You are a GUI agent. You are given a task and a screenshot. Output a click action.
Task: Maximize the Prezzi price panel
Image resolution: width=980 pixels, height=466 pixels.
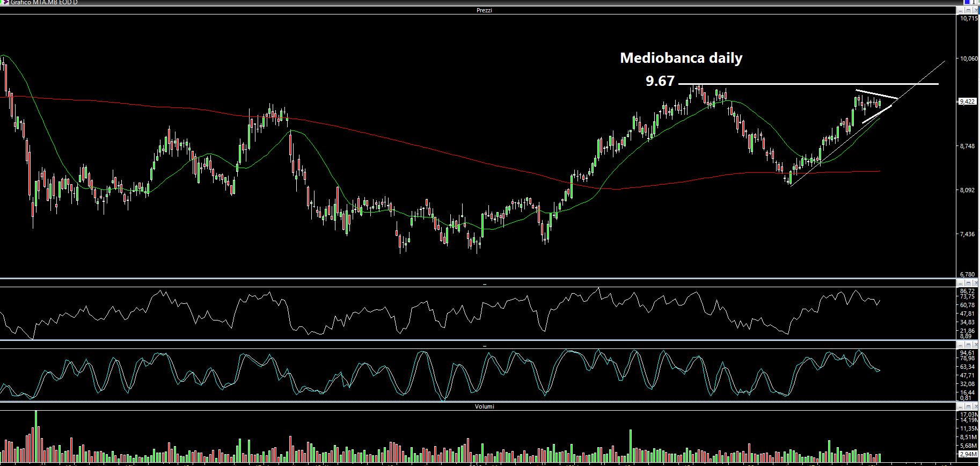pos(969,10)
